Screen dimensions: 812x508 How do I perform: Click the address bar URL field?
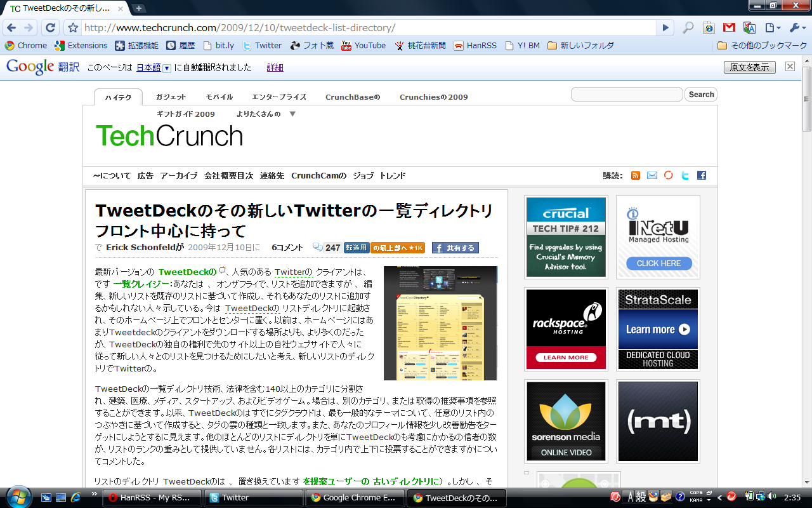coord(368,28)
